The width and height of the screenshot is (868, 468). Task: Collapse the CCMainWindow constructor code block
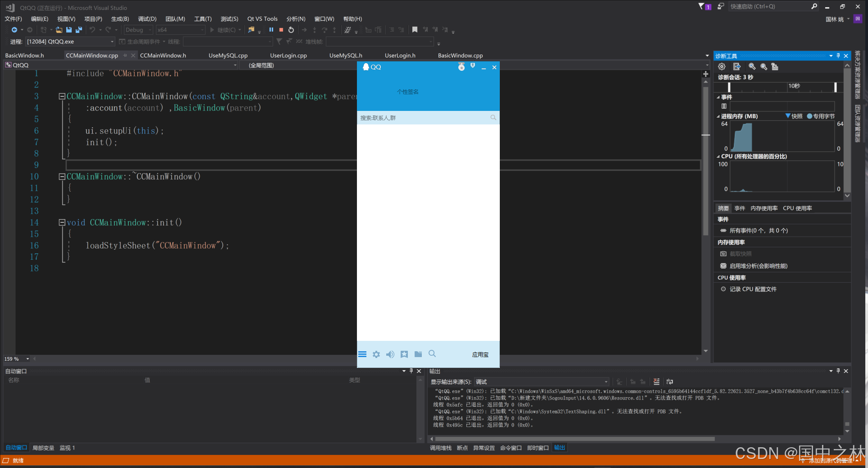coord(62,96)
